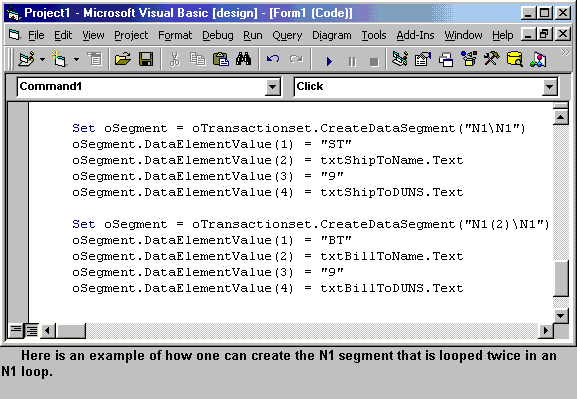The image size is (577, 399).
Task: Open the Project menu
Action: click(x=131, y=35)
